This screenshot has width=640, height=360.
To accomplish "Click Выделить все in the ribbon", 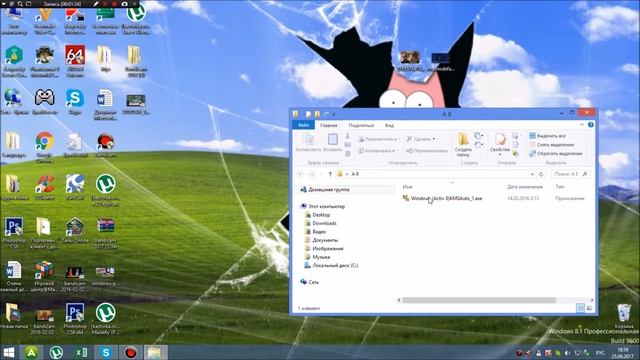I will coord(547,136).
